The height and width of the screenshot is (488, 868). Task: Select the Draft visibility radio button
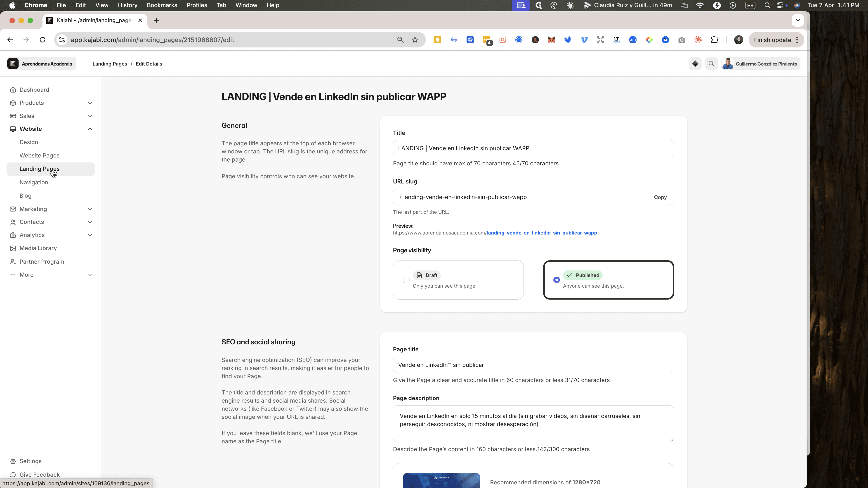[406, 280]
